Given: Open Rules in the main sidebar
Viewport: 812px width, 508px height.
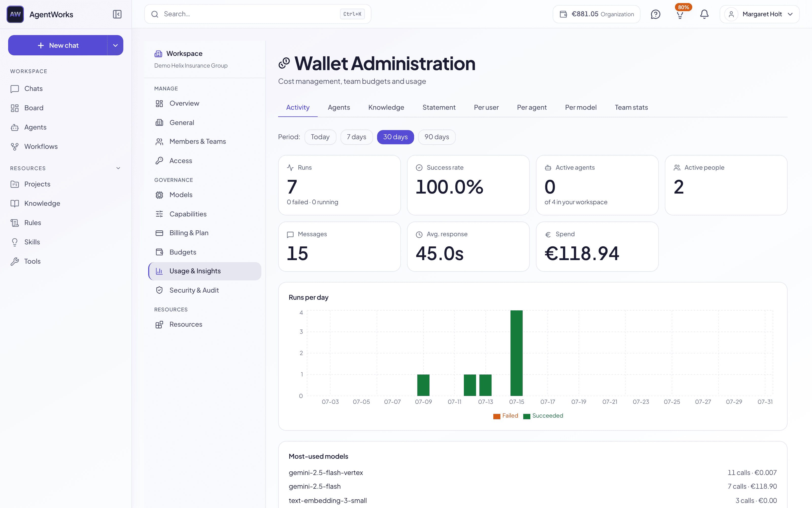Looking at the screenshot, I should [x=66, y=223].
